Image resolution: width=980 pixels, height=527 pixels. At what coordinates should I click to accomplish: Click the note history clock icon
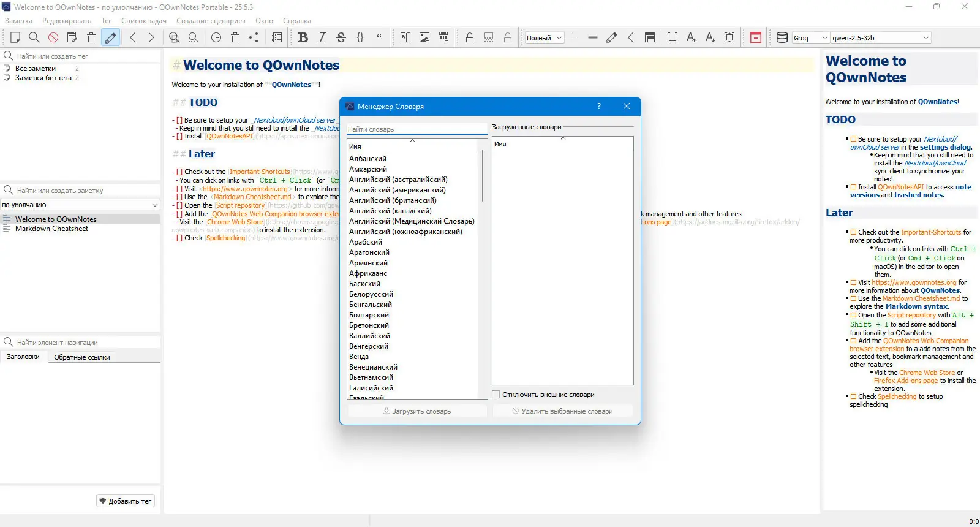pos(216,37)
